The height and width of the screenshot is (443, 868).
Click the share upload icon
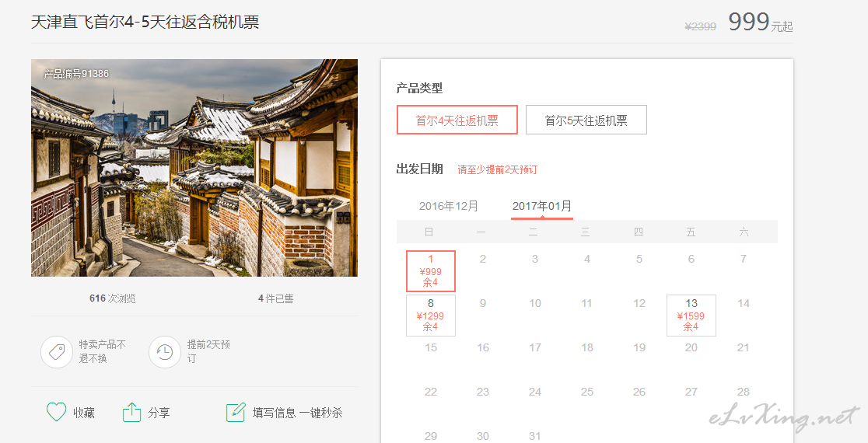pos(131,412)
